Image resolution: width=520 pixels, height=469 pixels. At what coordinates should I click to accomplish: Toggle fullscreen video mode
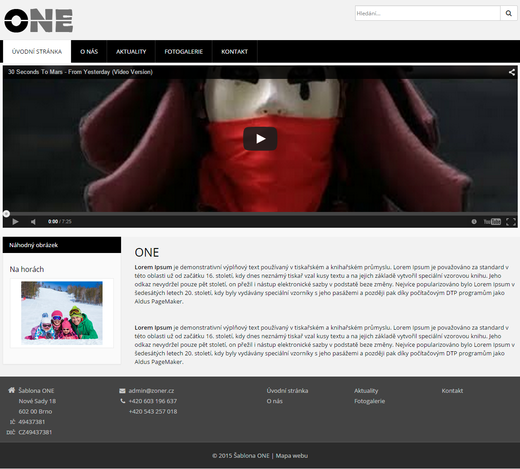[x=511, y=222]
